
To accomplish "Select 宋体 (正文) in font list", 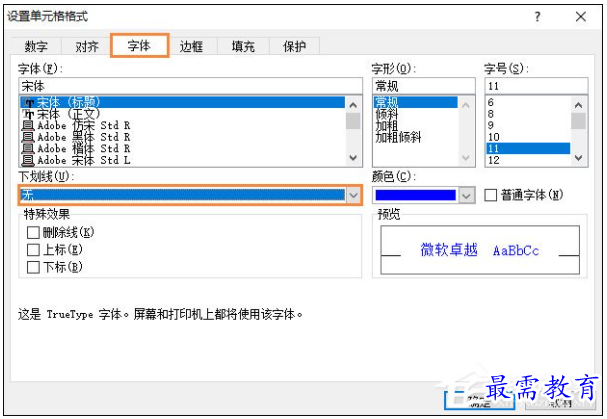I will [x=182, y=114].
